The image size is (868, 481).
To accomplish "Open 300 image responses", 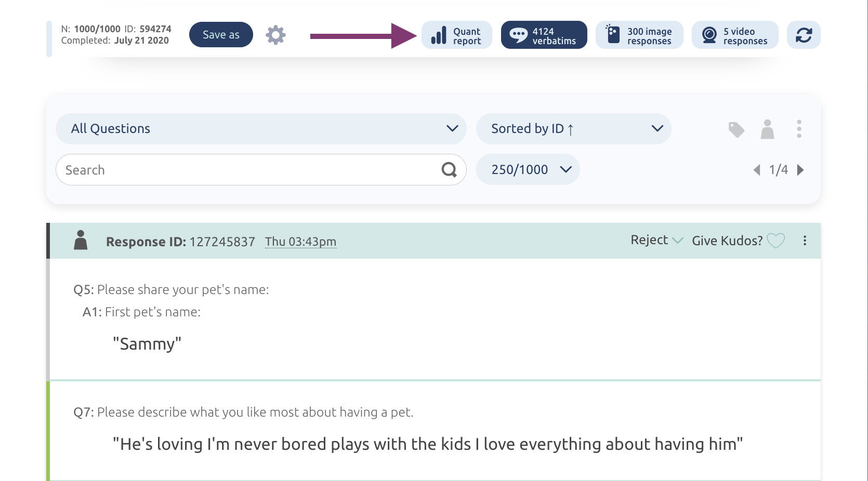I will point(639,35).
